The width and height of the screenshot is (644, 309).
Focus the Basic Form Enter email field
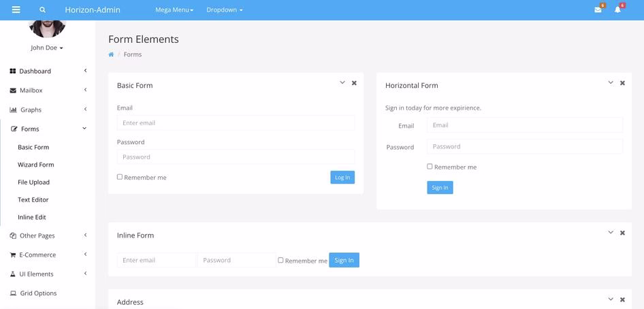[236, 123]
